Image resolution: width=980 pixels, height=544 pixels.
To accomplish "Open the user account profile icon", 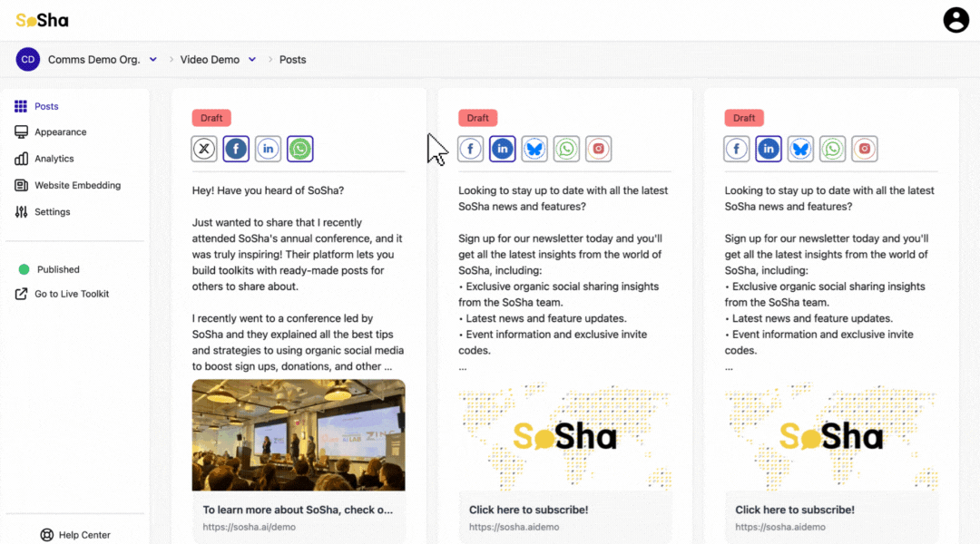I will (x=955, y=20).
